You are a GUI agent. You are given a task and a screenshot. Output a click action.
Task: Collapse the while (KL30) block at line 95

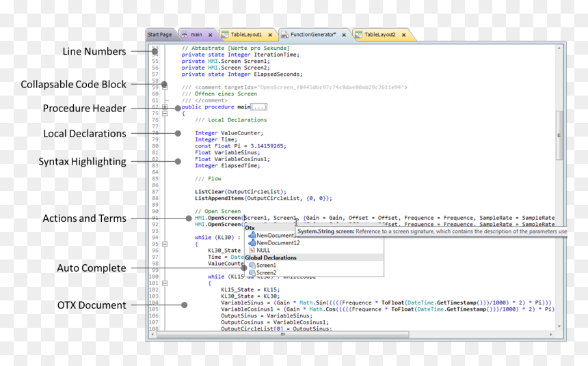tap(165, 244)
